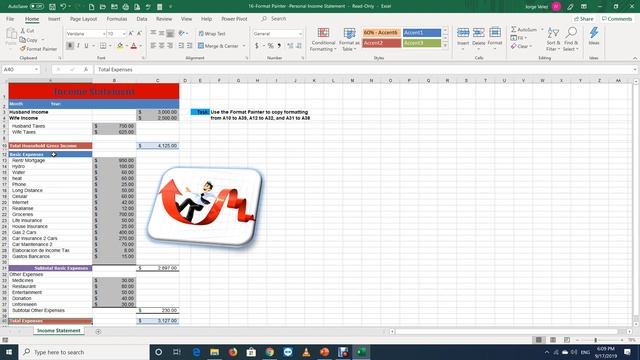Apply the 60% - Accent6 cell style

(x=382, y=33)
